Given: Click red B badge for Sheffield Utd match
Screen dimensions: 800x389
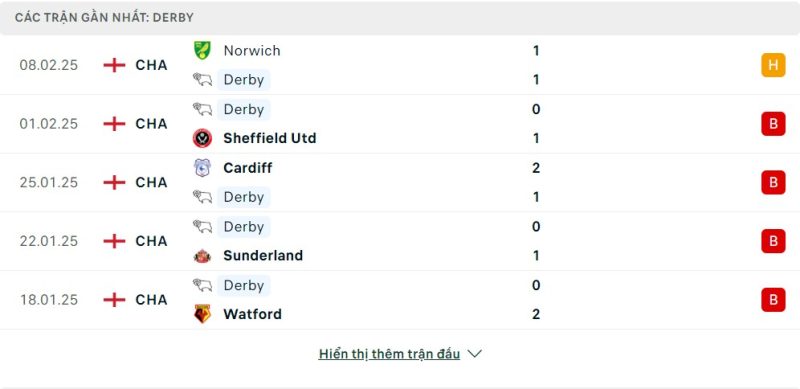Looking at the screenshot, I should 773,124.
